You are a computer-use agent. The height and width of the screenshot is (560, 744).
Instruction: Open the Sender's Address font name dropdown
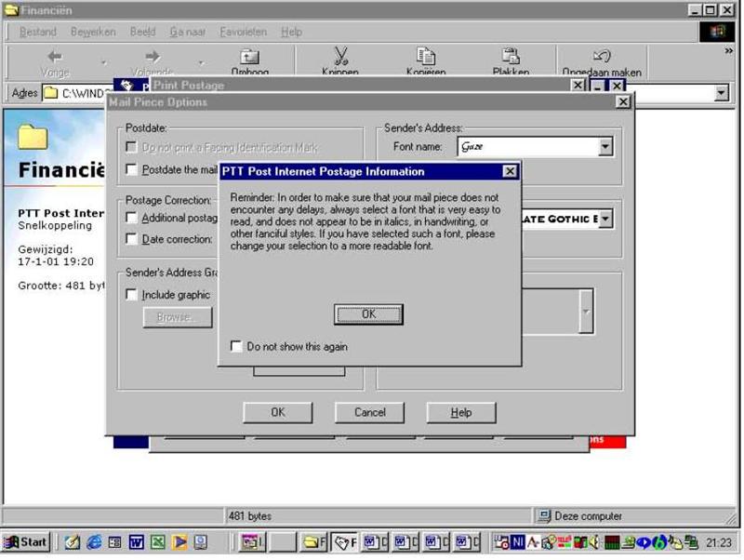click(x=605, y=147)
